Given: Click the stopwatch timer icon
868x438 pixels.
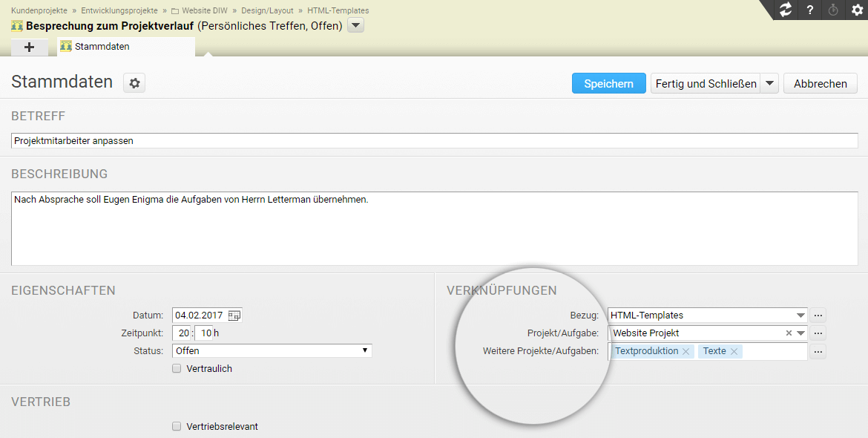Looking at the screenshot, I should [833, 10].
